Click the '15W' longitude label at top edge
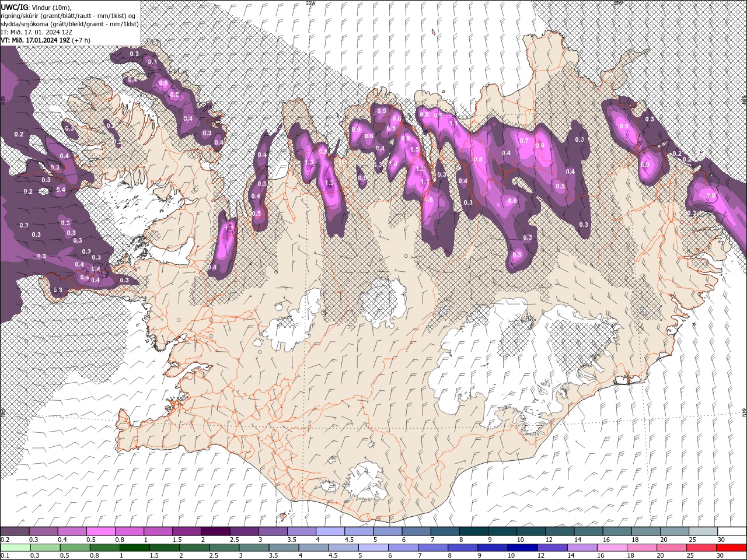Viewport: 747px width, 560px height. pos(618,2)
